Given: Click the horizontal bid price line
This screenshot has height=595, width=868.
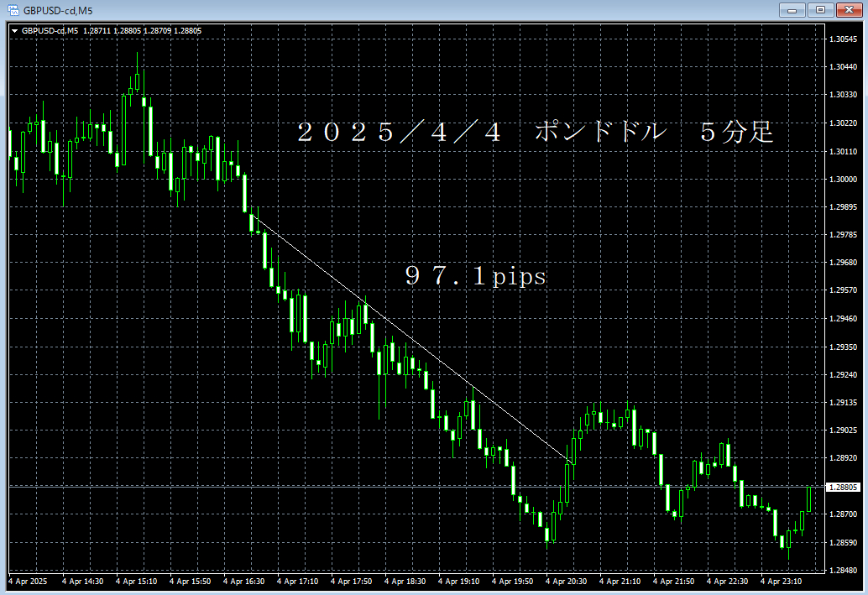Looking at the screenshot, I should tap(336, 486).
